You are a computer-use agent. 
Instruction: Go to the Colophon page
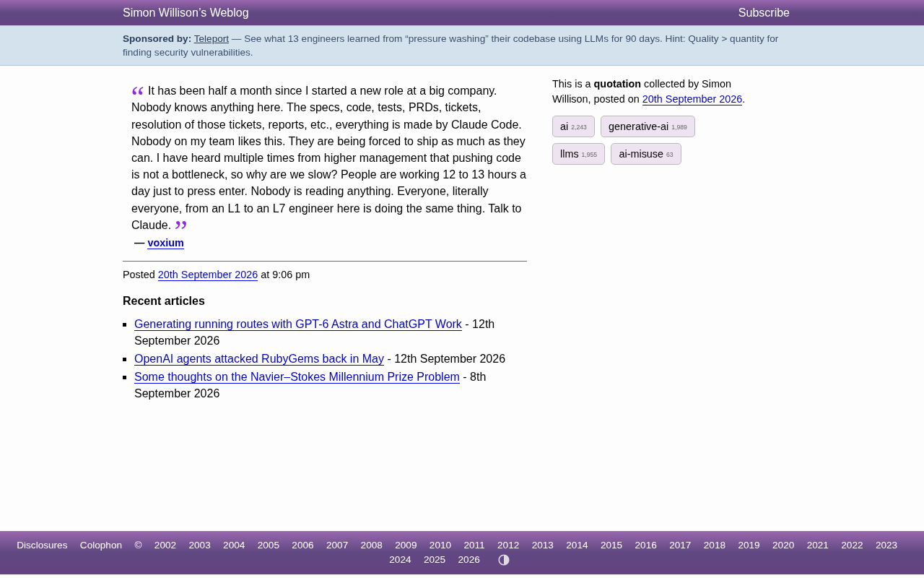pyautogui.click(x=101, y=545)
